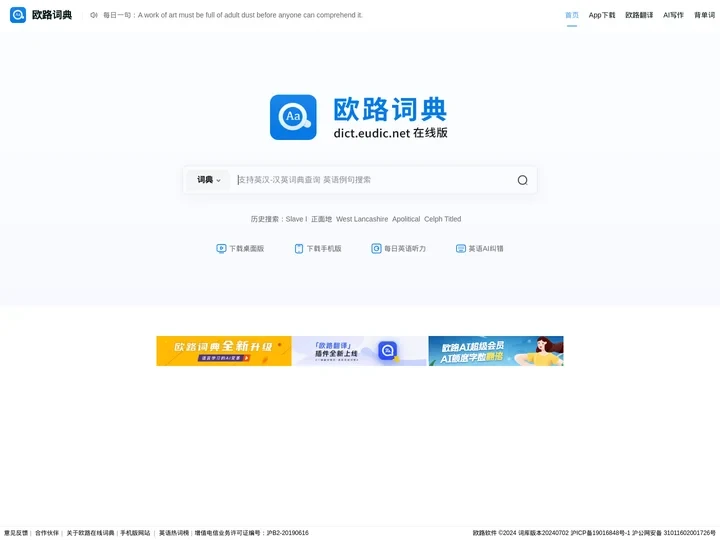This screenshot has height=540, width=720.
Task: Click 英语热词榜 footer link
Action: (x=174, y=533)
